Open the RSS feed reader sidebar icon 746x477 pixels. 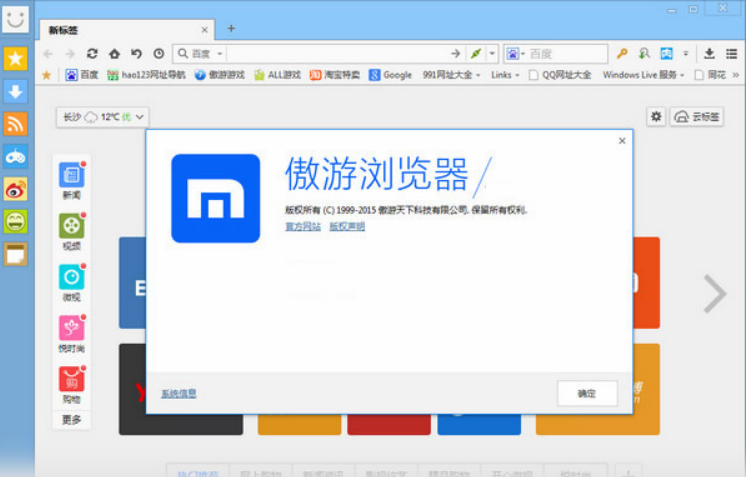[x=15, y=124]
